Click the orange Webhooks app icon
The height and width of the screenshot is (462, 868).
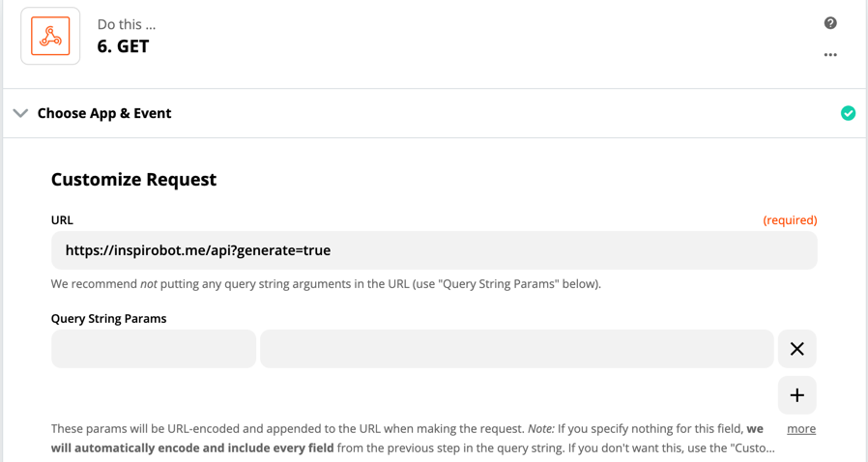click(x=50, y=36)
